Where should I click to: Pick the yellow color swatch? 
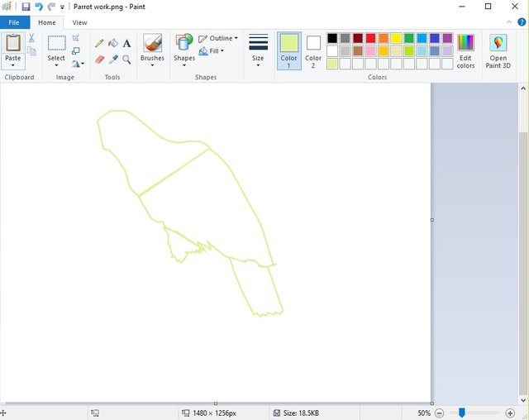point(396,38)
